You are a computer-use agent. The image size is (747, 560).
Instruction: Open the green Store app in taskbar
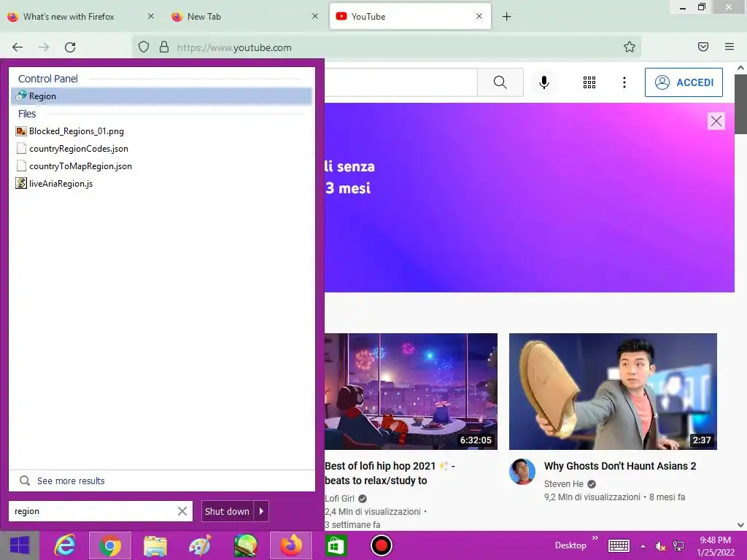(336, 545)
